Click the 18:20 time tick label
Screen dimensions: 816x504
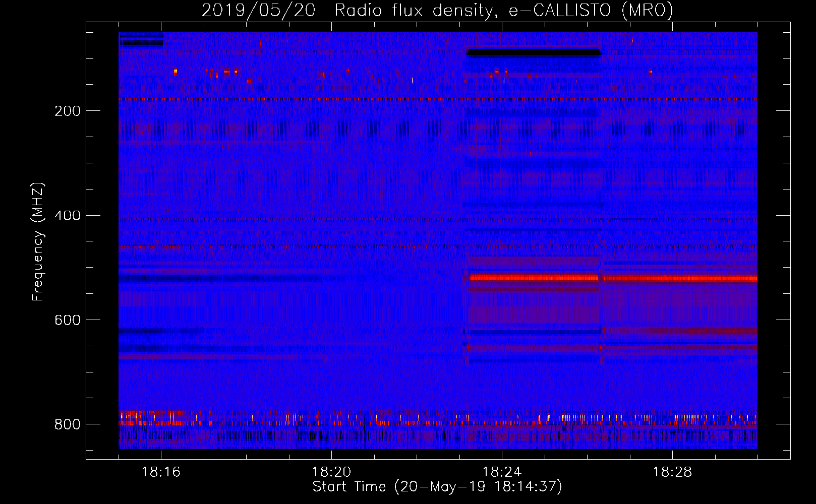pos(331,472)
